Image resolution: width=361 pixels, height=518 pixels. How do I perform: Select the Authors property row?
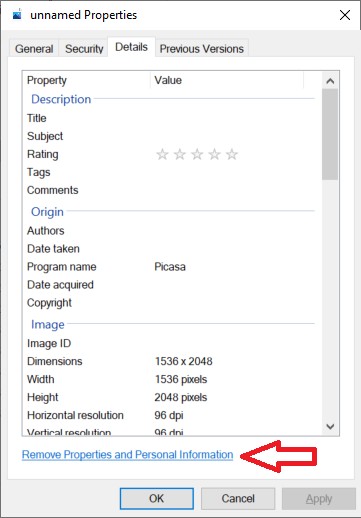(170, 231)
